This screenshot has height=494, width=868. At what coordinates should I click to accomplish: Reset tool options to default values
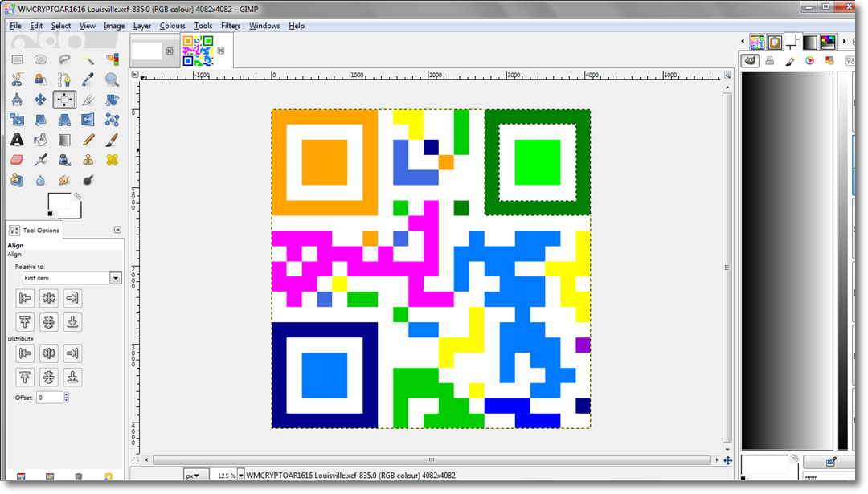tap(108, 476)
